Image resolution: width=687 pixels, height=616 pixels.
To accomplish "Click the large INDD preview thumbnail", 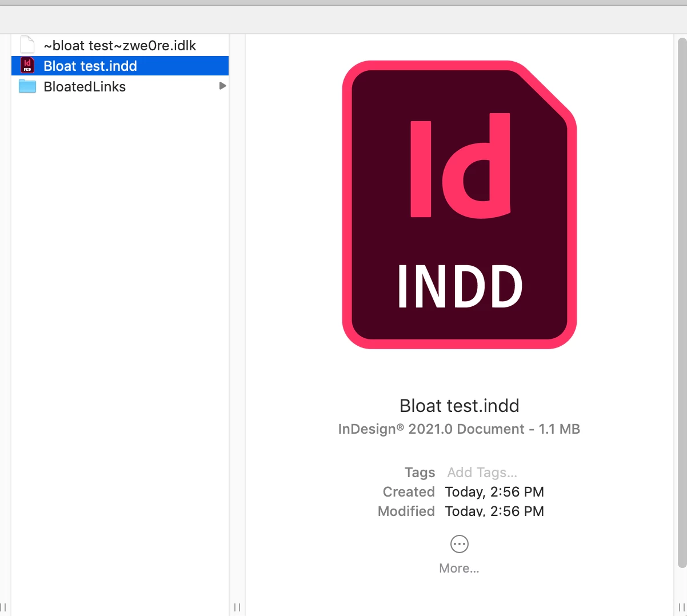I will click(x=459, y=205).
